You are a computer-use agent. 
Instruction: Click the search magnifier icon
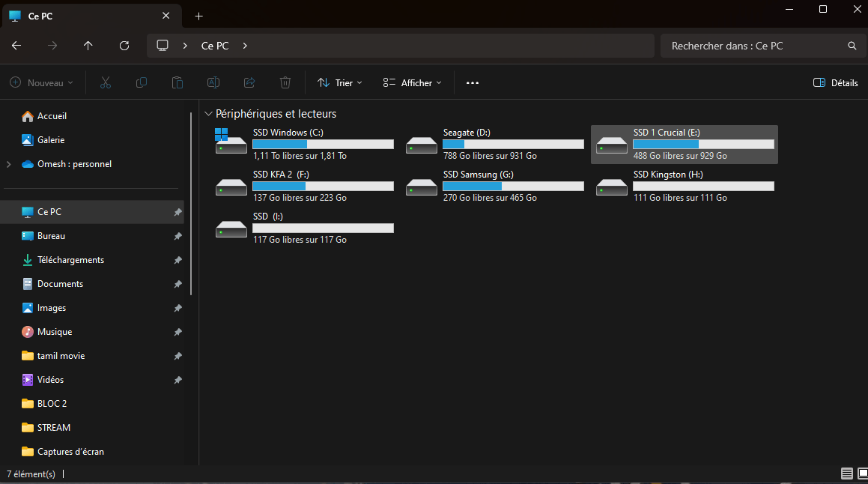(x=852, y=46)
